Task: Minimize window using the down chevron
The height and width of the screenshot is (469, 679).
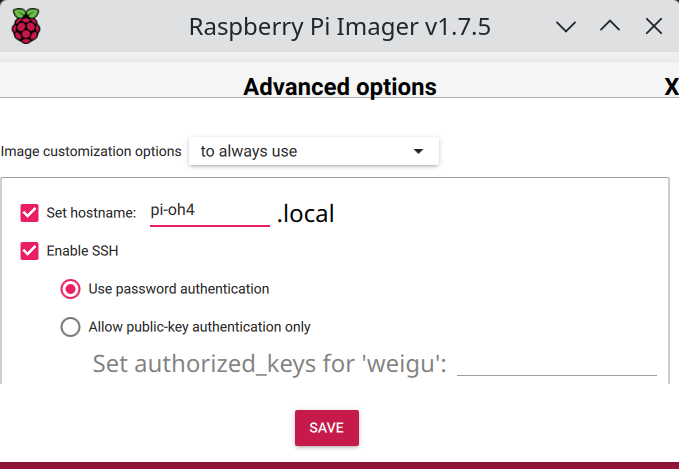Action: (566, 27)
